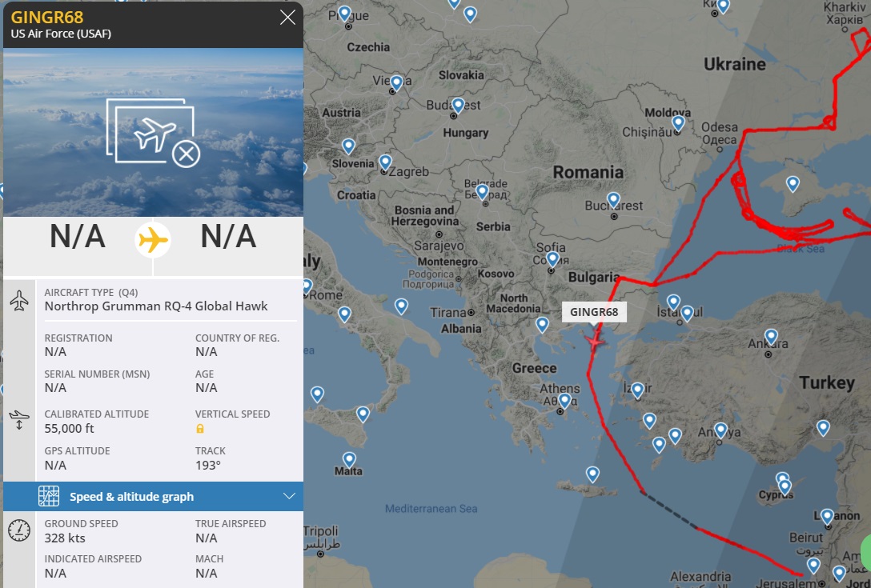Select the airport pin near Izmir
The width and height of the screenshot is (871, 588).
(x=638, y=391)
